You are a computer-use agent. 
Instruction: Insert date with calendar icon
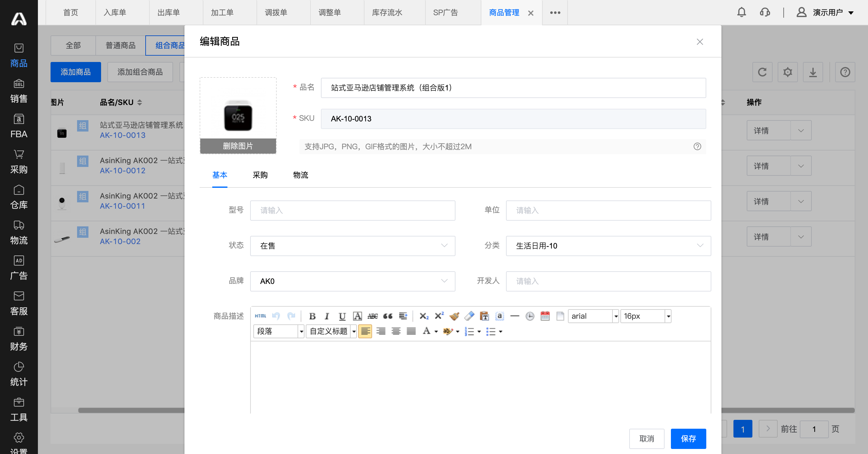pos(545,316)
